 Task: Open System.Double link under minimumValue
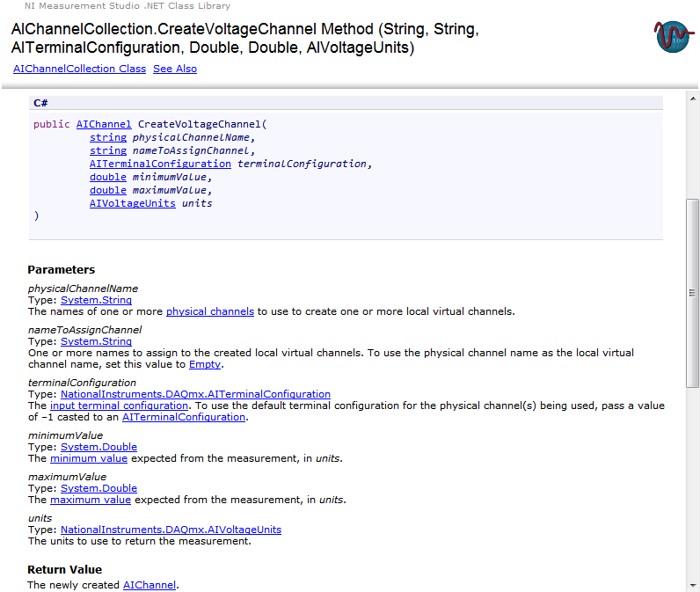tap(98, 447)
